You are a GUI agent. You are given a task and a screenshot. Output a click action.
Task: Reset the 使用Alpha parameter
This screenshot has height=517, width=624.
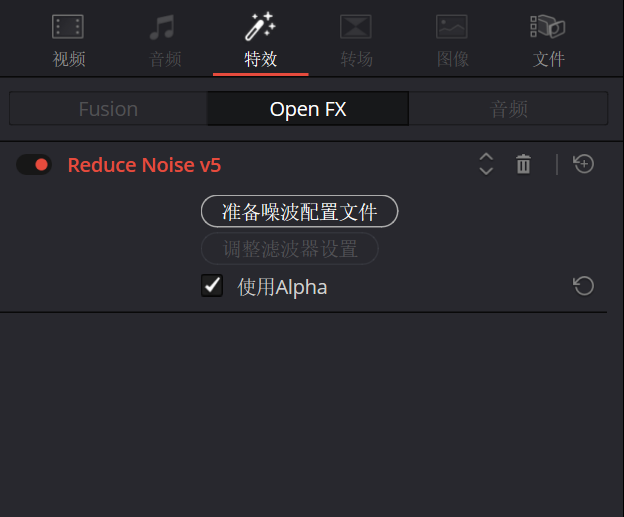[x=584, y=287]
